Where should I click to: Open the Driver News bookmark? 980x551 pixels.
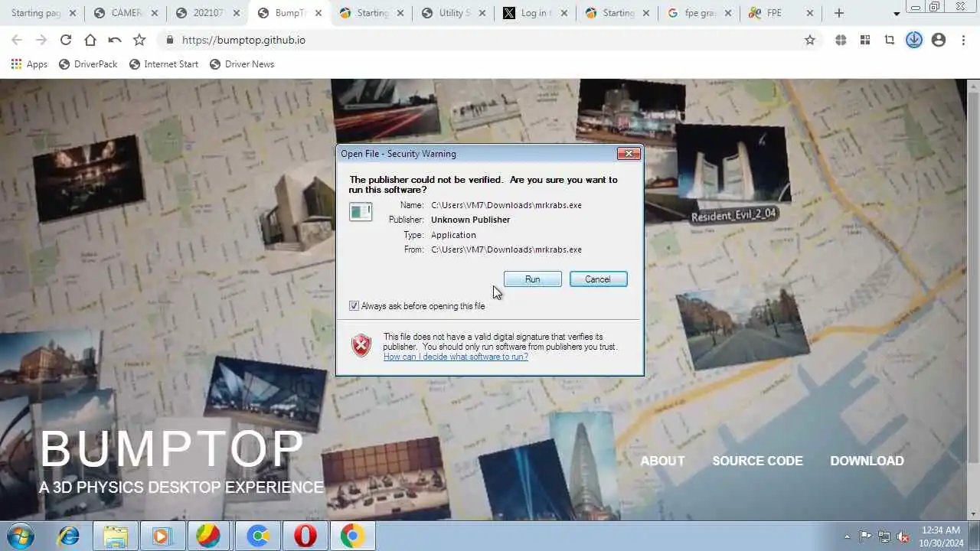242,64
